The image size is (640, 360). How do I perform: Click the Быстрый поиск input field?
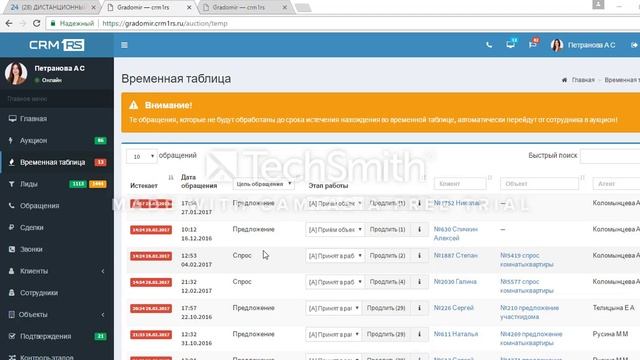coord(610,156)
